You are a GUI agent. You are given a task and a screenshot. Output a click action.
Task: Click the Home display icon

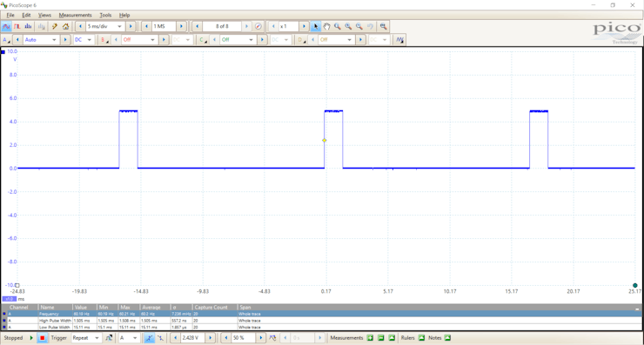65,26
